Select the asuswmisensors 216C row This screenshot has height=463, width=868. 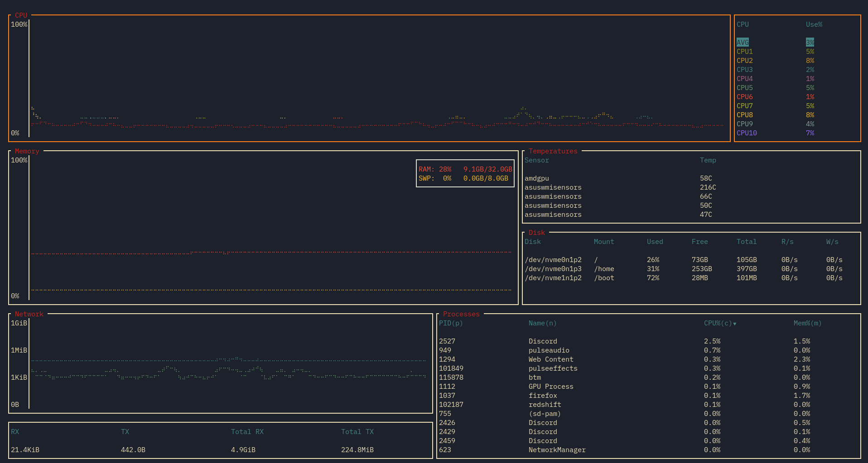[x=691, y=187]
